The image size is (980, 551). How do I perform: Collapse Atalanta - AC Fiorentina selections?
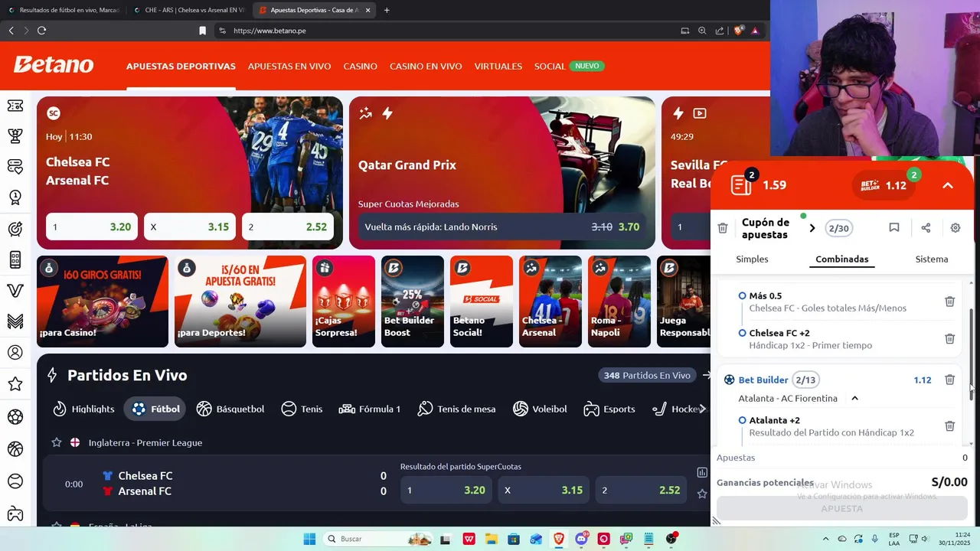(854, 398)
